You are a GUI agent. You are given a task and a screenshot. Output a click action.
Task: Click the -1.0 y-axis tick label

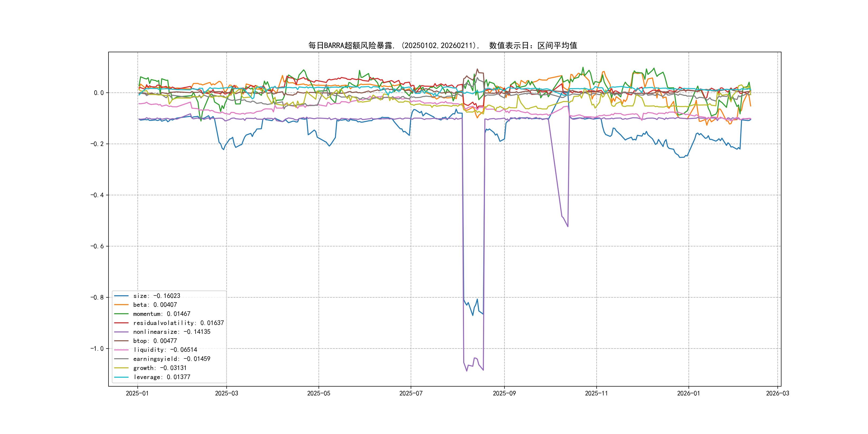pyautogui.click(x=97, y=349)
